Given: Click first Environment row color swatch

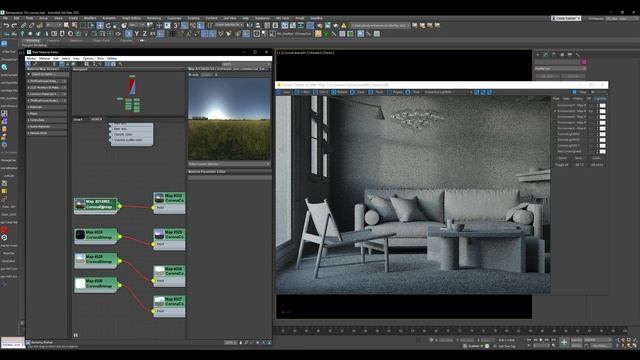Looking at the screenshot, I should pyautogui.click(x=602, y=105).
